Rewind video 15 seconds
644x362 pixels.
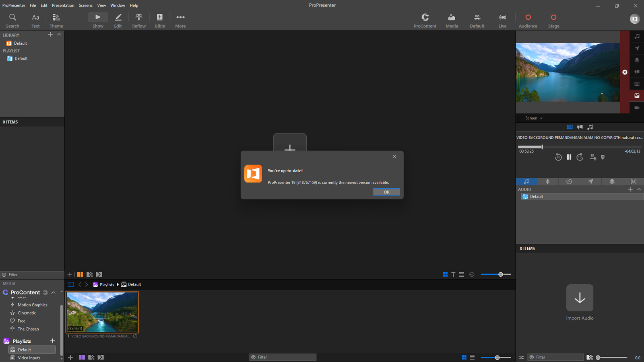[558, 157]
